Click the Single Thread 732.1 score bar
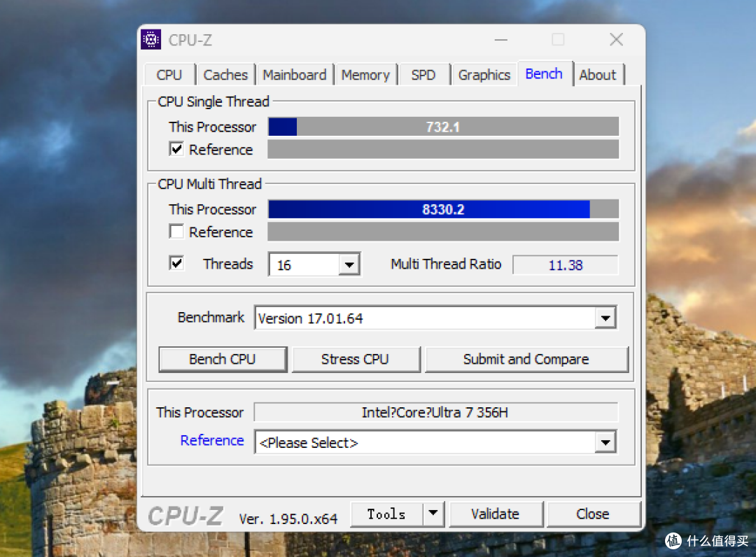The height and width of the screenshot is (557, 756). (x=443, y=127)
